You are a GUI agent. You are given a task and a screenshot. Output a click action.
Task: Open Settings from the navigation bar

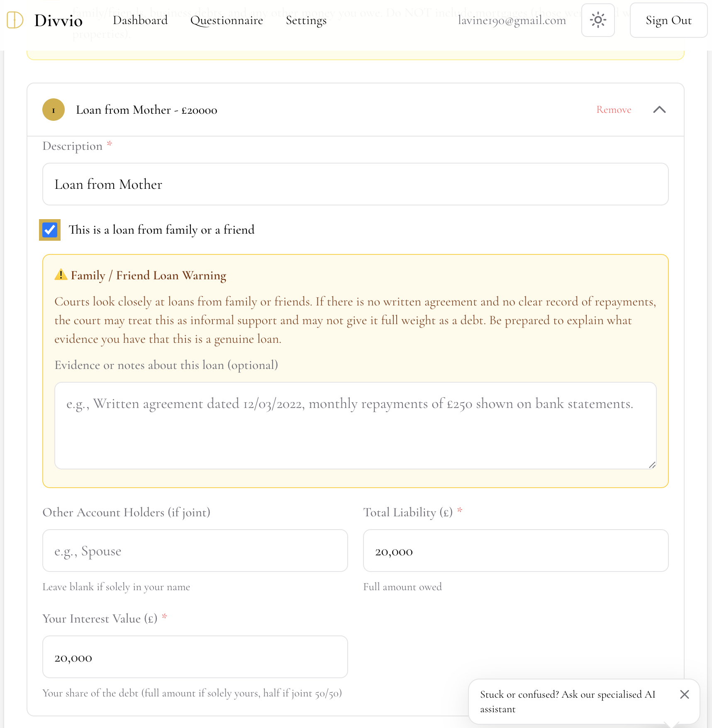(306, 20)
